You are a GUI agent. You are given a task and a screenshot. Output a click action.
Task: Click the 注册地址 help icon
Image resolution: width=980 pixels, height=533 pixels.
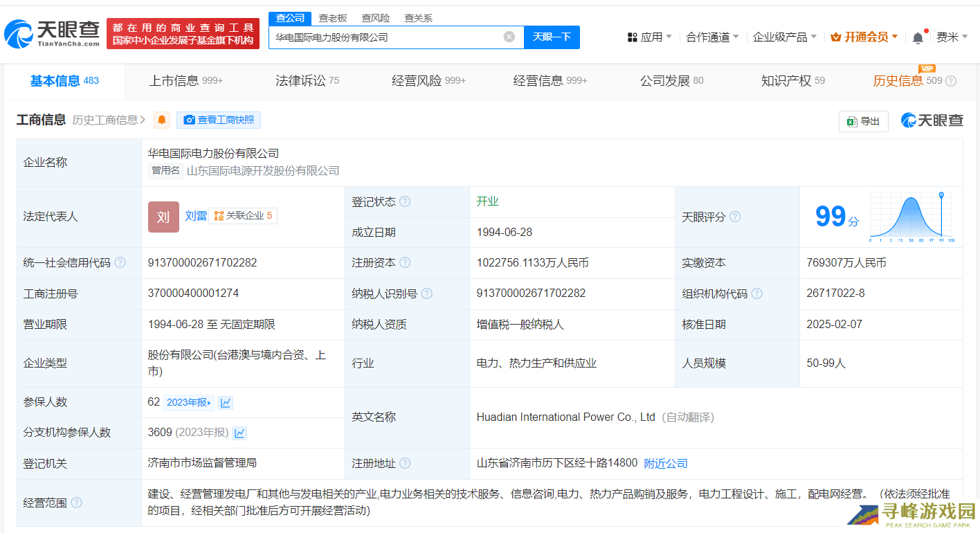[405, 463]
